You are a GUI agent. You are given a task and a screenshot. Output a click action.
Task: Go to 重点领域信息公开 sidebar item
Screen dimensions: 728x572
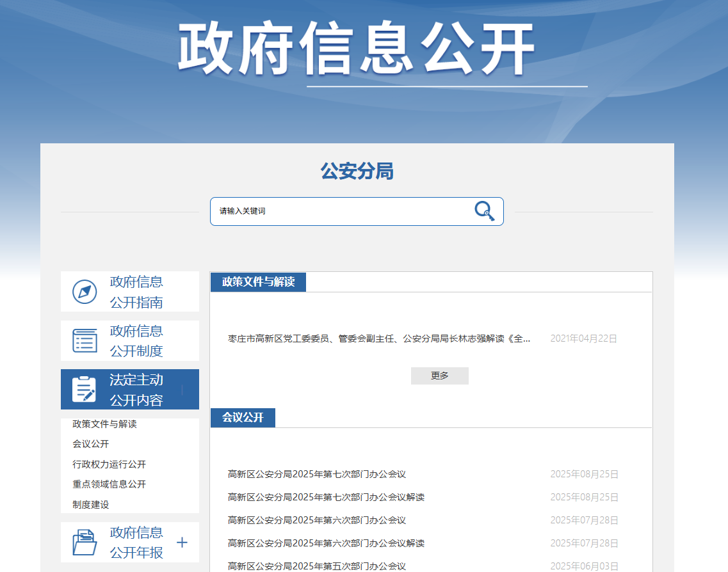[x=109, y=484]
